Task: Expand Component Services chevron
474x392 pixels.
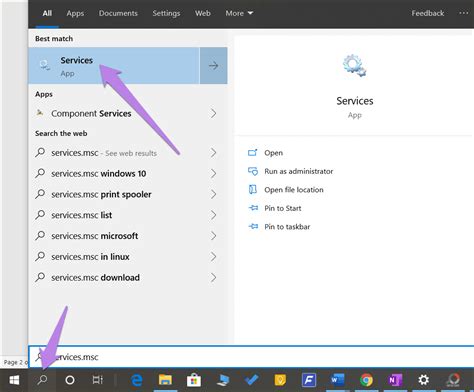Action: (x=213, y=114)
